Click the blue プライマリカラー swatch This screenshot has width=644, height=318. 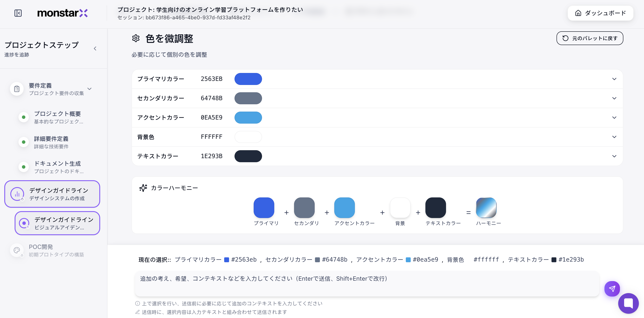pyautogui.click(x=248, y=79)
